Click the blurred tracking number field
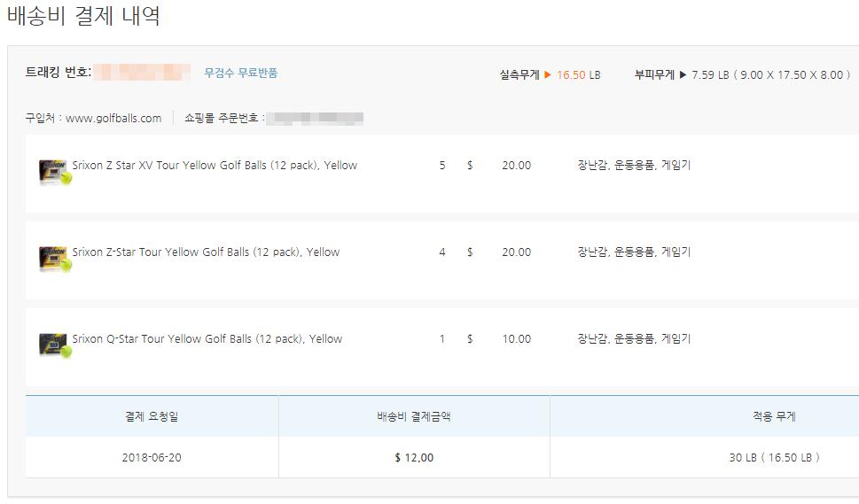 tap(142, 73)
